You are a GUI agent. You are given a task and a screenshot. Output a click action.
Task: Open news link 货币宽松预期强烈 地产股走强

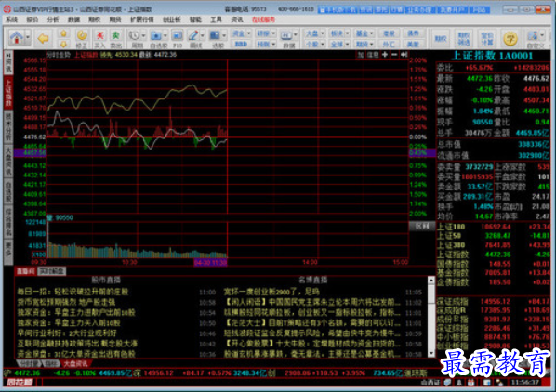[66, 302]
